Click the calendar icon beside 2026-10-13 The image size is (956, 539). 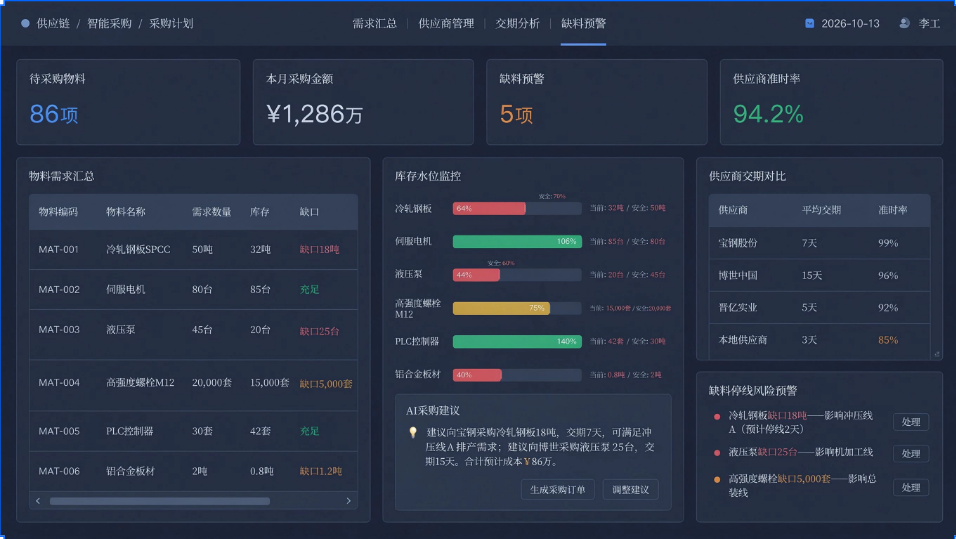pyautogui.click(x=809, y=23)
